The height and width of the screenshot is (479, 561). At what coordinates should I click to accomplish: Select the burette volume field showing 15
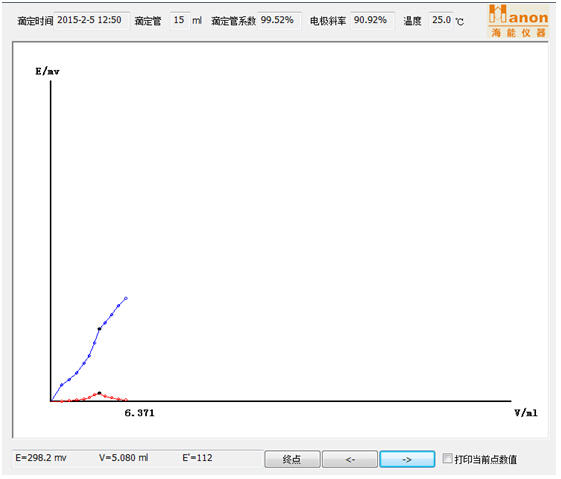tap(179, 20)
